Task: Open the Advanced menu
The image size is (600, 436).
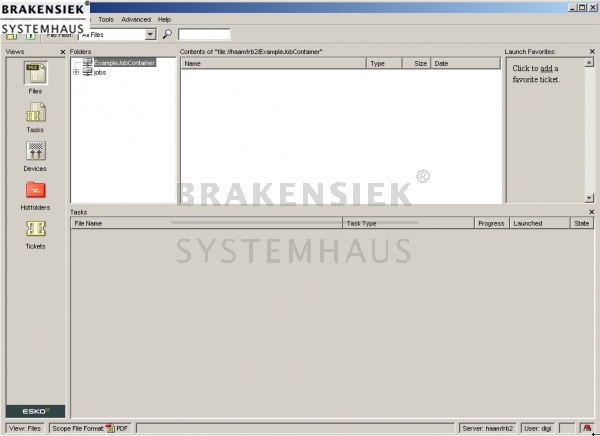Action: [136, 20]
